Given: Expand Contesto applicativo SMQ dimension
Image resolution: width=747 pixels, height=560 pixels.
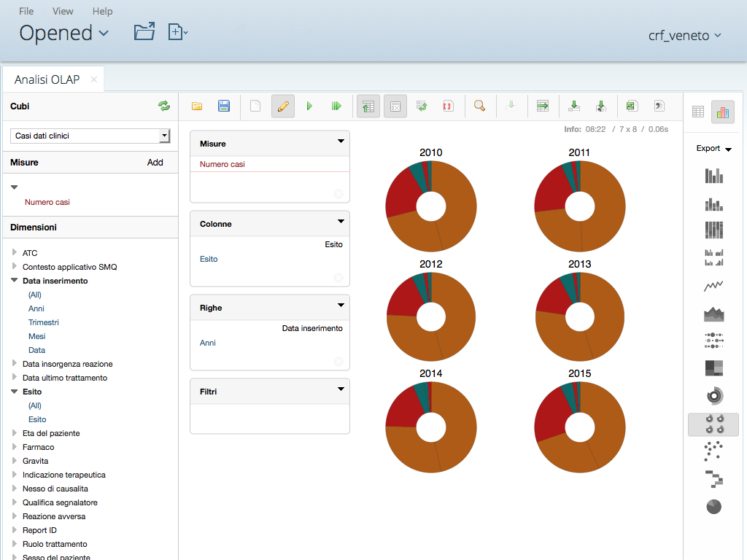Looking at the screenshot, I should (x=15, y=266).
